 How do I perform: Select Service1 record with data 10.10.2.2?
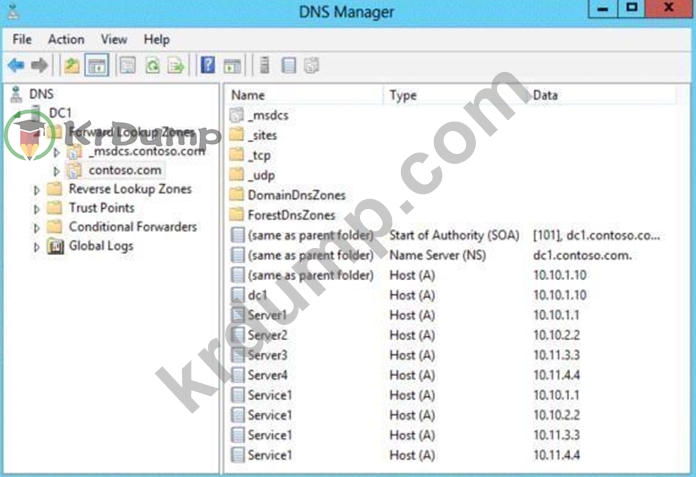(405, 415)
